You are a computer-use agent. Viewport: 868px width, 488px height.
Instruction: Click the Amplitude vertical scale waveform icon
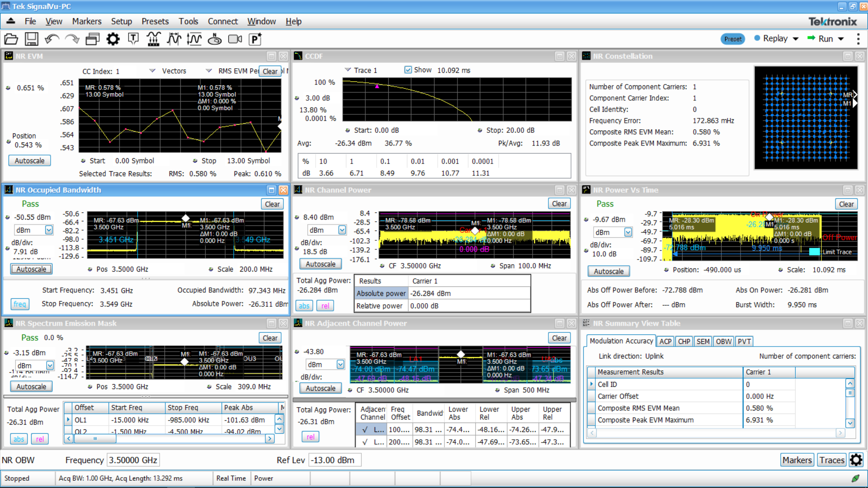coord(194,39)
